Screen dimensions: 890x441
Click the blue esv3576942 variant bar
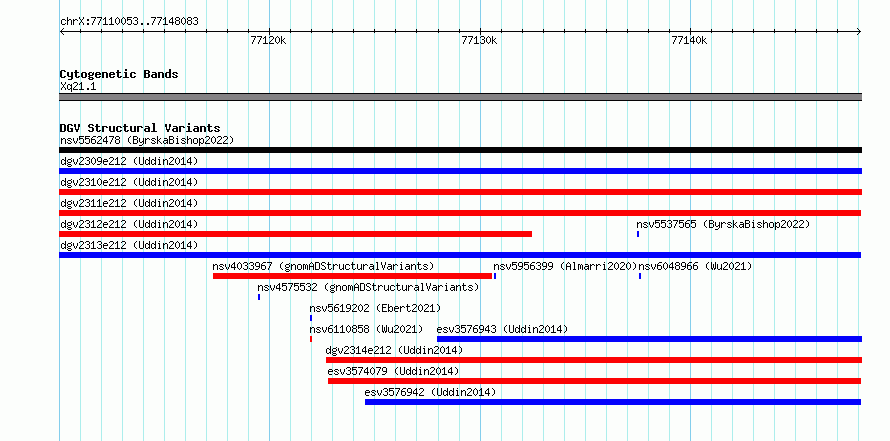pos(613,402)
